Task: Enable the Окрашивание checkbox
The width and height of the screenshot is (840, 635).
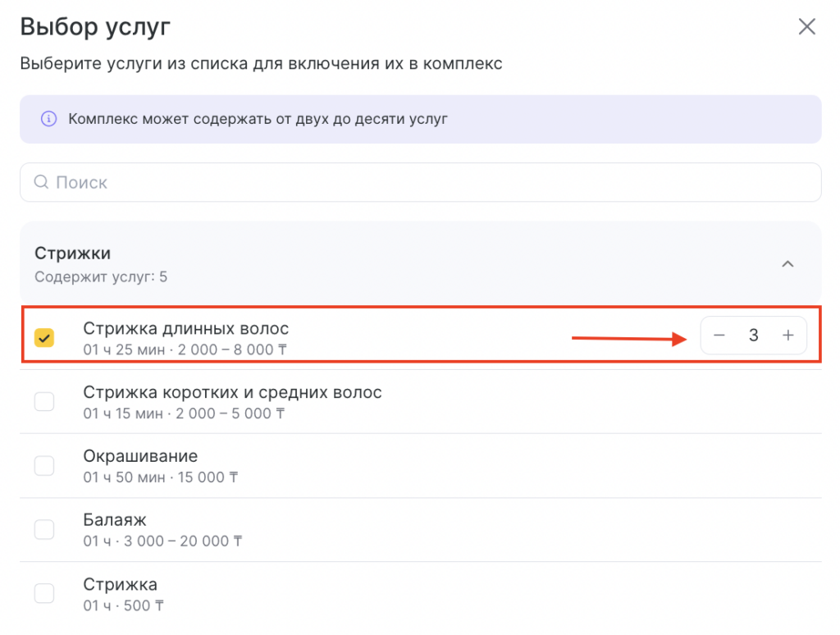Action: point(44,465)
